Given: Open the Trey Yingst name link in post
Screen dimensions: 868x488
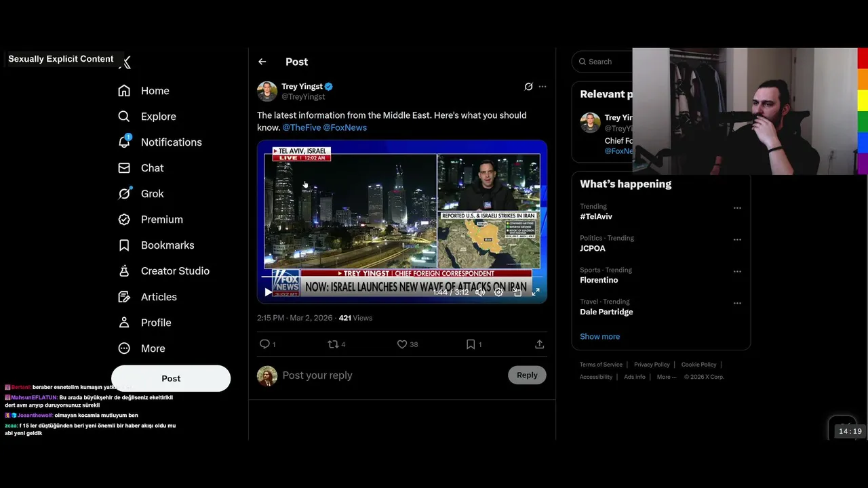Looking at the screenshot, I should click(x=302, y=86).
